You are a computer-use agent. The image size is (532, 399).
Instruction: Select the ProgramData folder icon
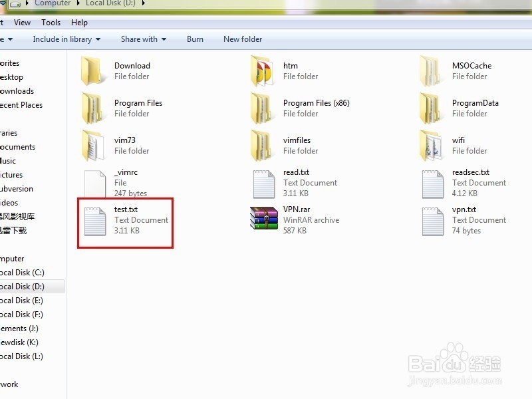pyautogui.click(x=430, y=108)
